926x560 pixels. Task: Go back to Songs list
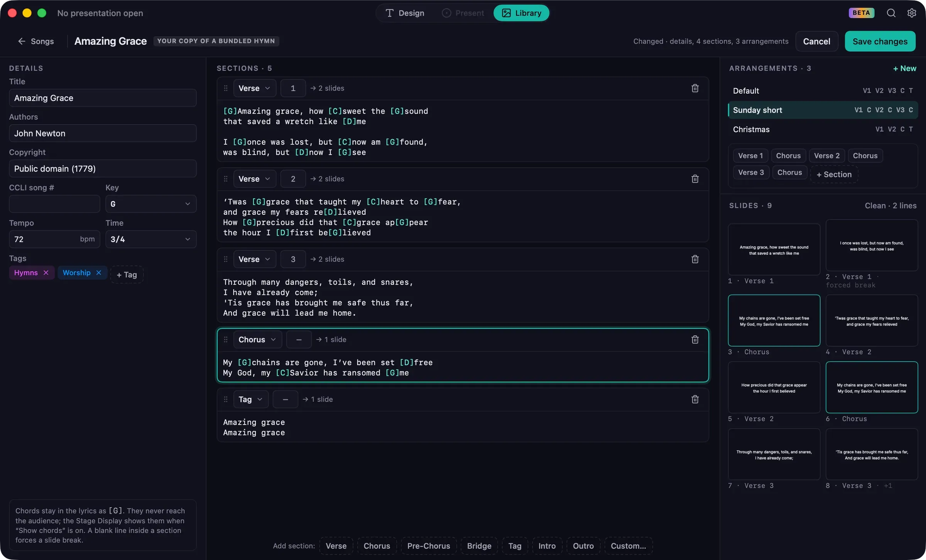tap(36, 41)
